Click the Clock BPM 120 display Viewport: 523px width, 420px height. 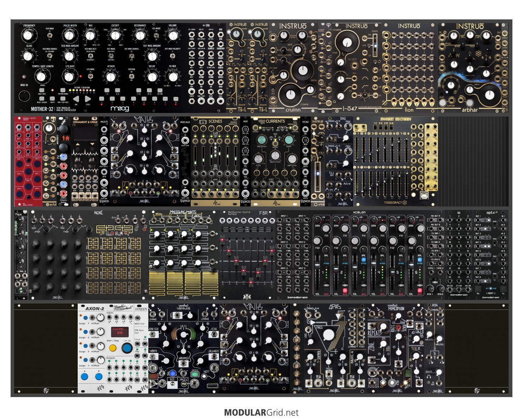(x=120, y=331)
